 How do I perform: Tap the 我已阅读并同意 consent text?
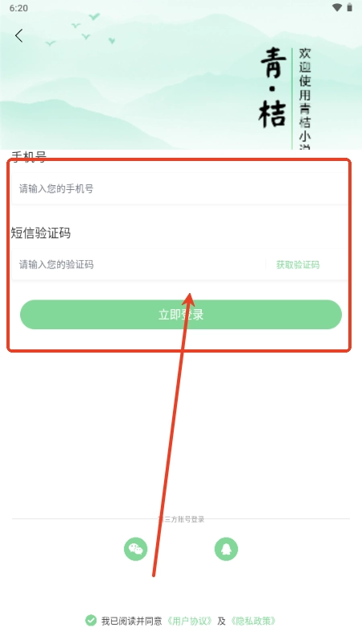(x=132, y=621)
